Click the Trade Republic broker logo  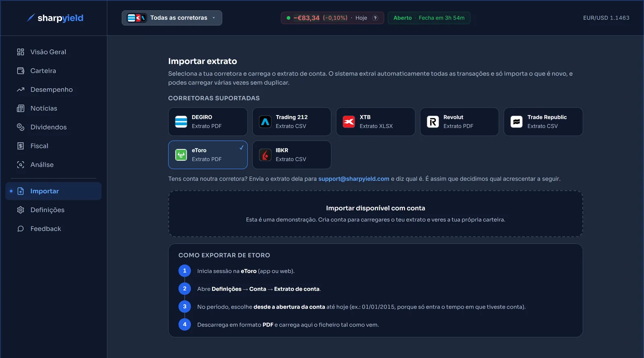coord(516,122)
